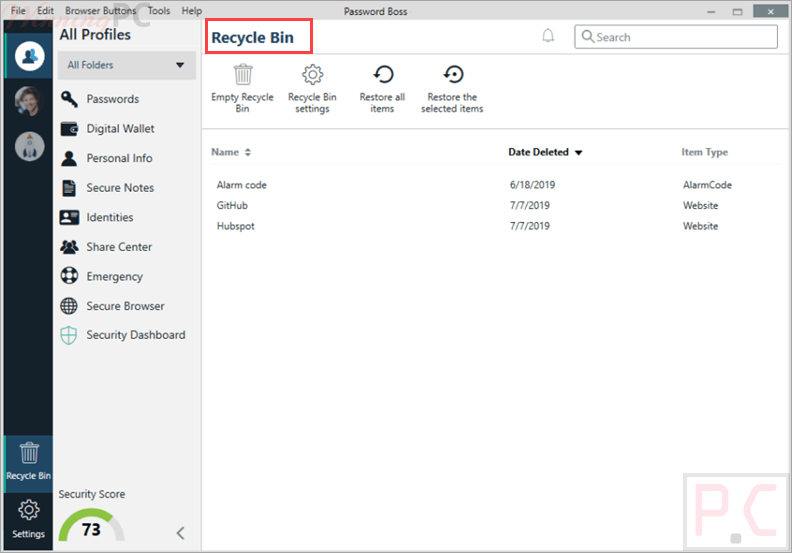Click the Security Score 73 gauge
This screenshot has height=553, width=792.
coord(91,525)
